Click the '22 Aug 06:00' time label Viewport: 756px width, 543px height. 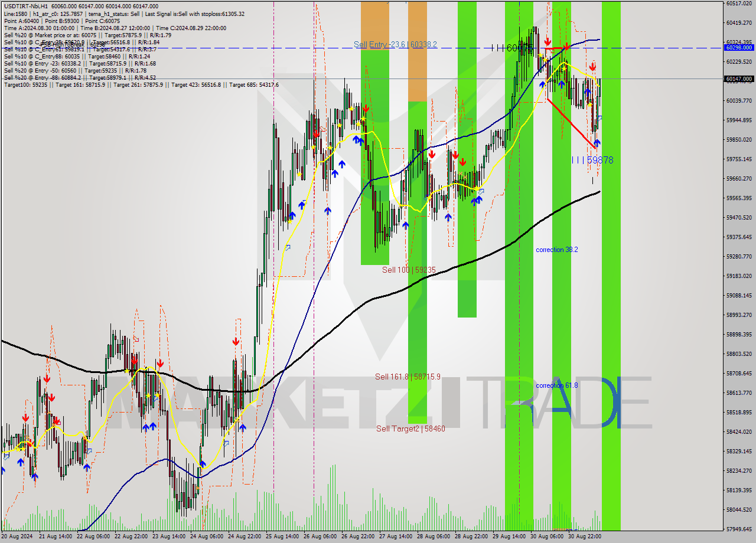click(x=94, y=536)
